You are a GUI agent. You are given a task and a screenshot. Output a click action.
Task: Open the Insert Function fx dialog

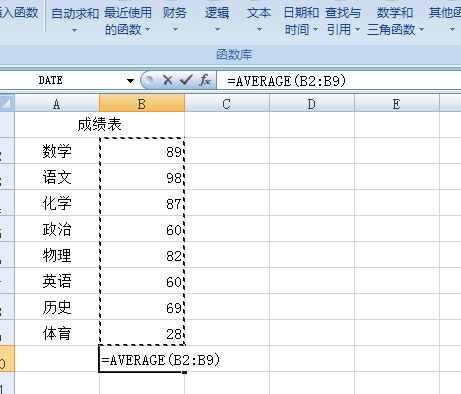(205, 80)
